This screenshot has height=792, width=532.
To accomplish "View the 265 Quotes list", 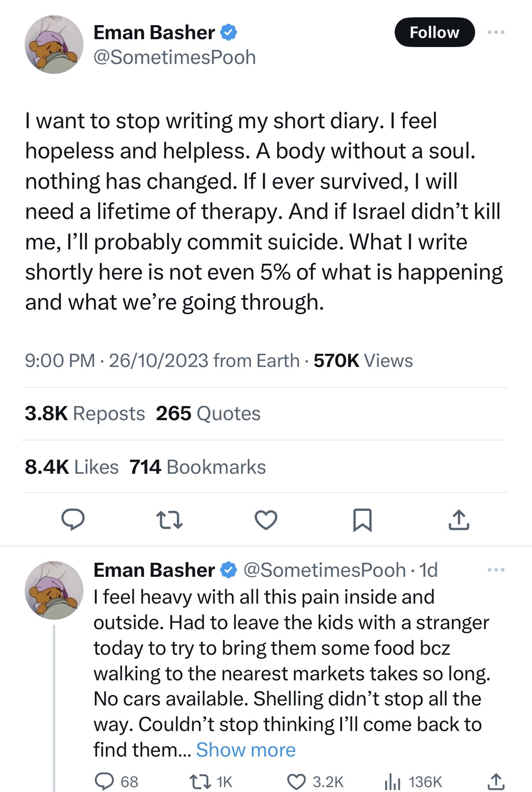I will [x=208, y=414].
